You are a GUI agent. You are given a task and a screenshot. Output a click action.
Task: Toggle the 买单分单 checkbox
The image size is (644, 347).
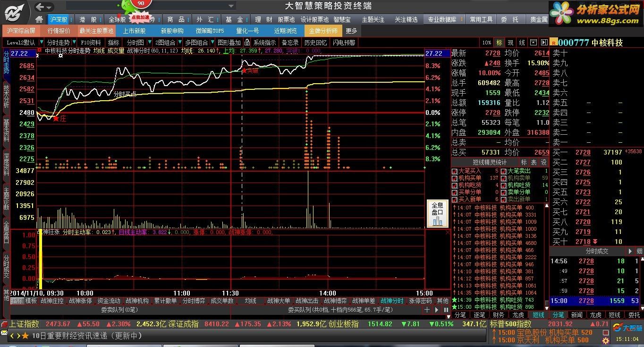tap(455, 192)
